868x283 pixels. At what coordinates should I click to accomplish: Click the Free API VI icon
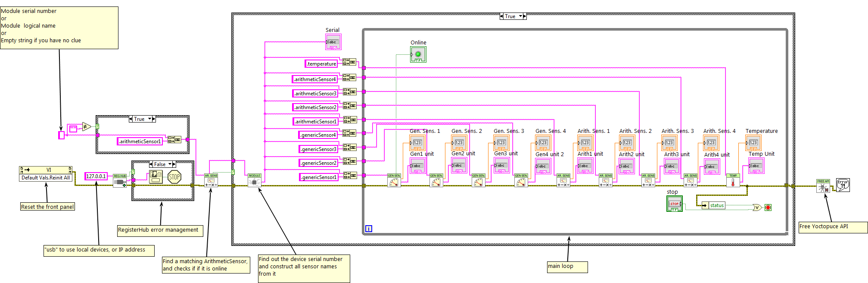pyautogui.click(x=823, y=186)
